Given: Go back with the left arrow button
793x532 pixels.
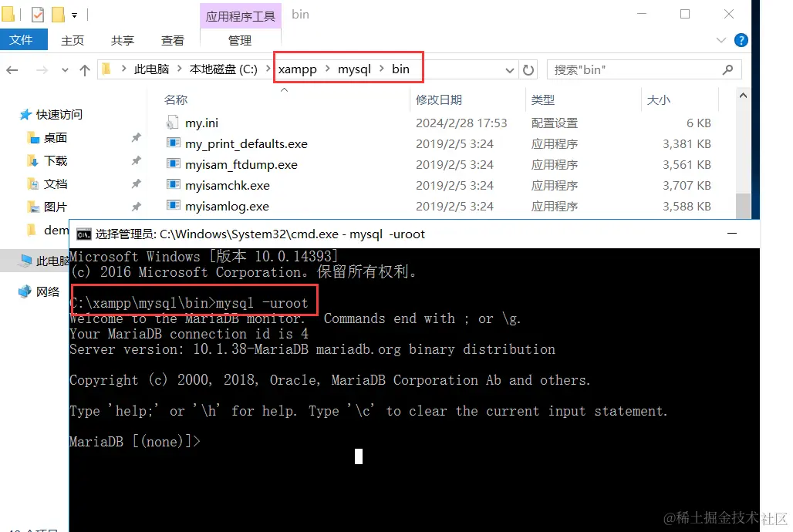Looking at the screenshot, I should click(x=12, y=70).
